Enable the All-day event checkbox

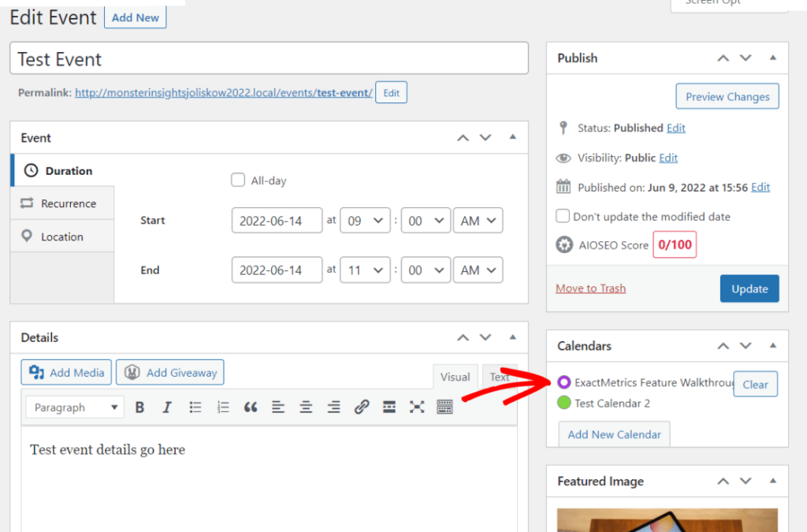click(x=238, y=180)
